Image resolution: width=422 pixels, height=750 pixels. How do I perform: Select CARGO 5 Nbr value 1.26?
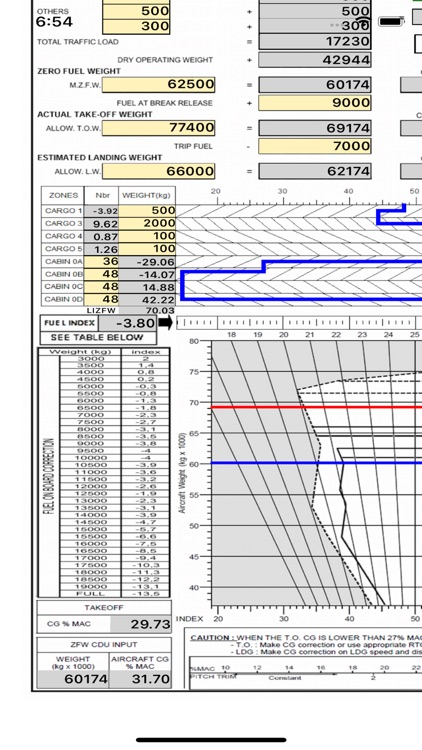101,249
